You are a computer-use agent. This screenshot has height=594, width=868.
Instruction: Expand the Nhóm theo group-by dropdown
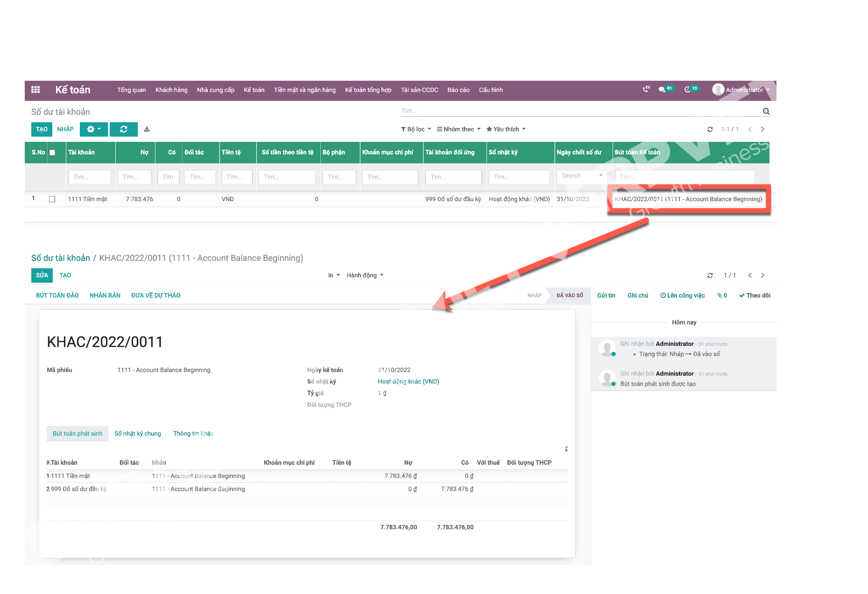point(459,129)
